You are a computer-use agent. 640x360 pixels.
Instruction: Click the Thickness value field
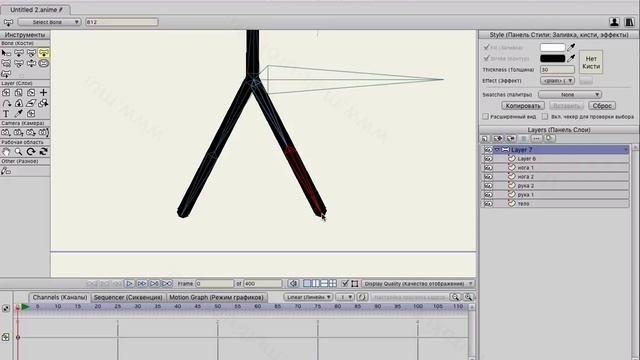558,70
